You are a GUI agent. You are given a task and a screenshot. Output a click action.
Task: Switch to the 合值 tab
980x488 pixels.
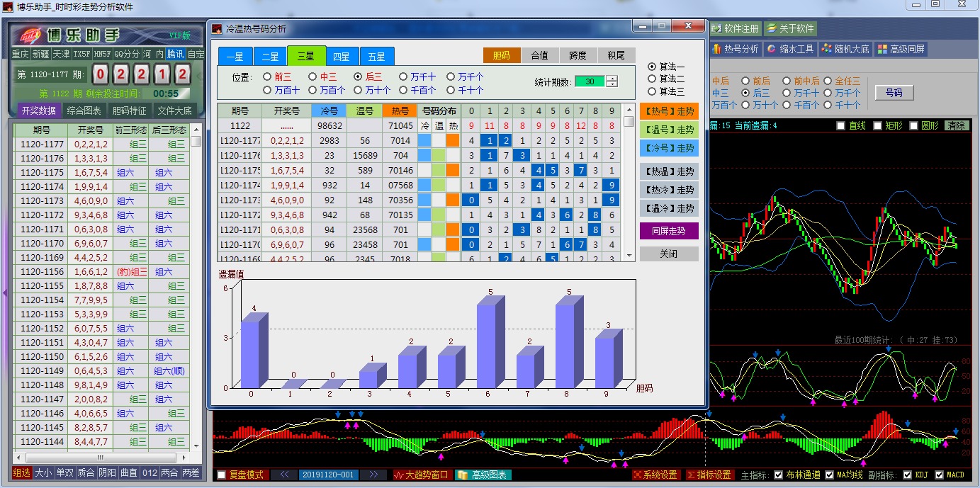click(539, 55)
